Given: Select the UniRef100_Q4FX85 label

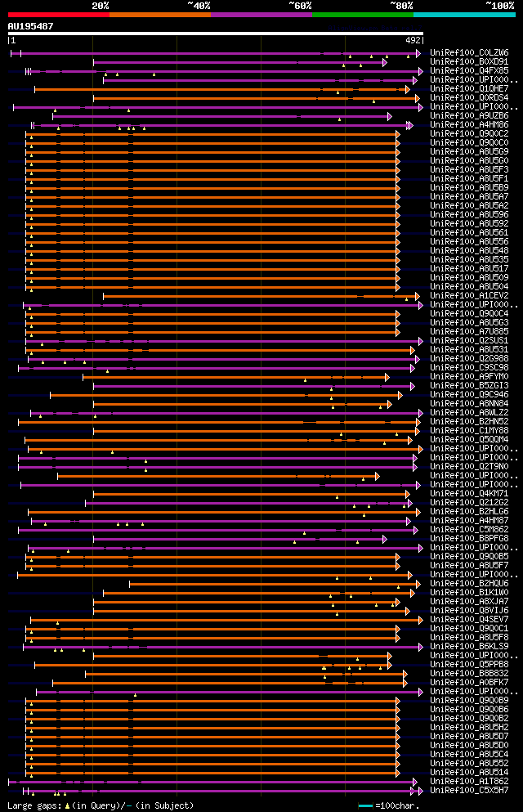Looking at the screenshot, I should click(x=469, y=70).
